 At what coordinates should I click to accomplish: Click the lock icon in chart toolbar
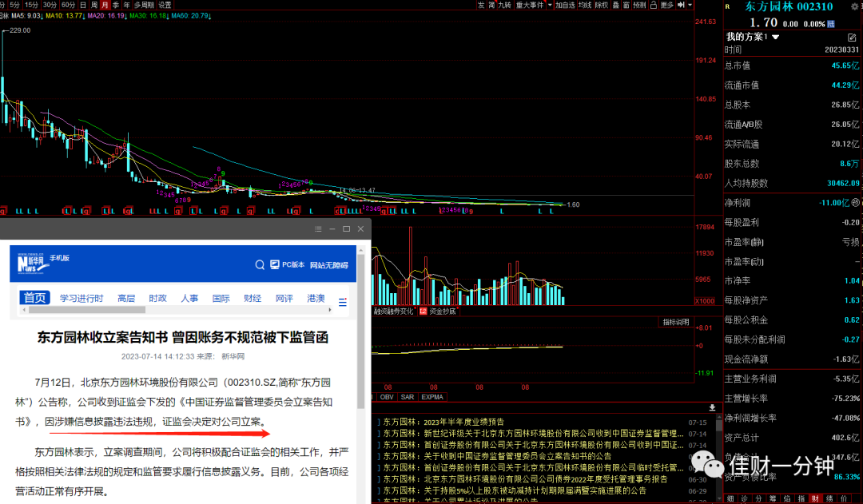654,5
